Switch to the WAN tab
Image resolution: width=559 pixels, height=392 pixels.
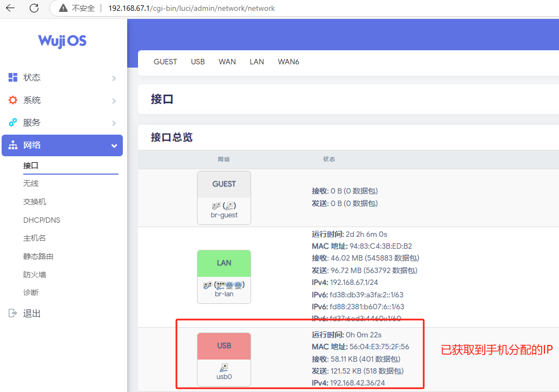click(x=227, y=62)
